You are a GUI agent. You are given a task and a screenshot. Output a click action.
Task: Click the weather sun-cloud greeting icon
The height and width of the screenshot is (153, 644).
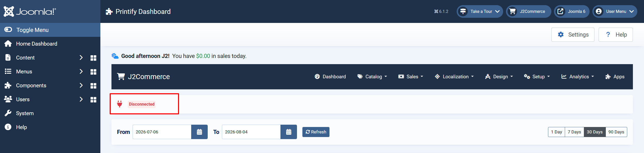115,56
